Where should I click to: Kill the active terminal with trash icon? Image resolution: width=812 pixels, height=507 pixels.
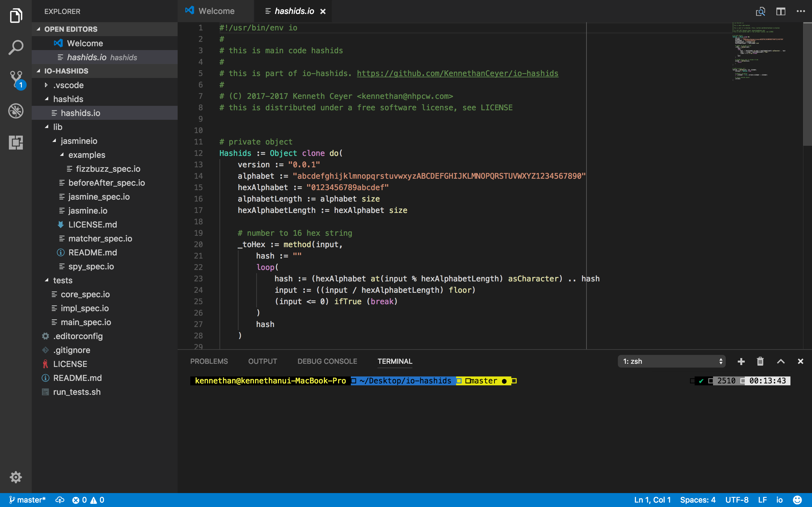760,361
